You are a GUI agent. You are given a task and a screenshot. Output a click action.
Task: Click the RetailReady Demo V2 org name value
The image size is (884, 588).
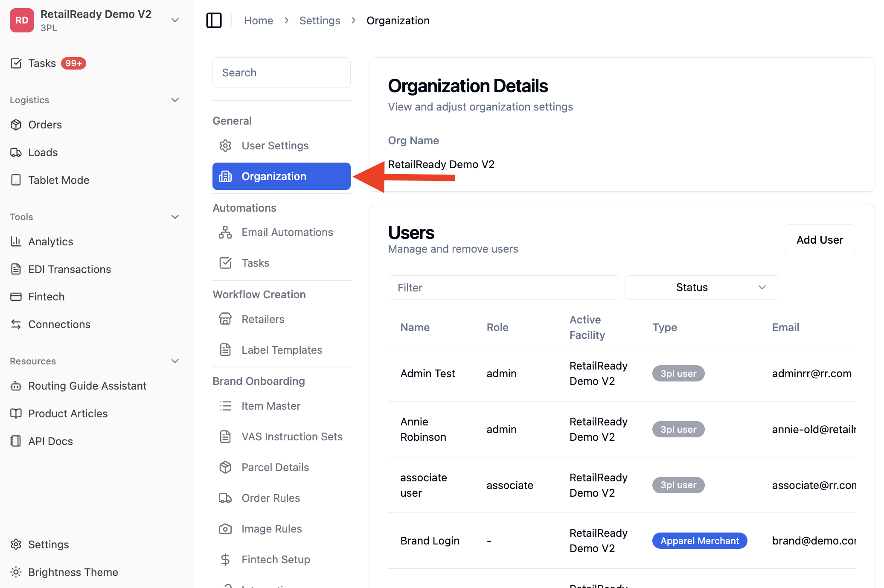tap(441, 164)
